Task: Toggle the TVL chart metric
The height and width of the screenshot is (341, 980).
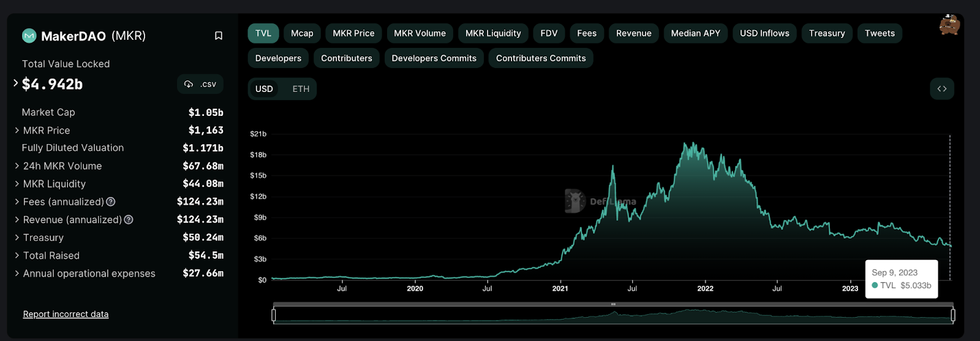Action: coord(263,33)
